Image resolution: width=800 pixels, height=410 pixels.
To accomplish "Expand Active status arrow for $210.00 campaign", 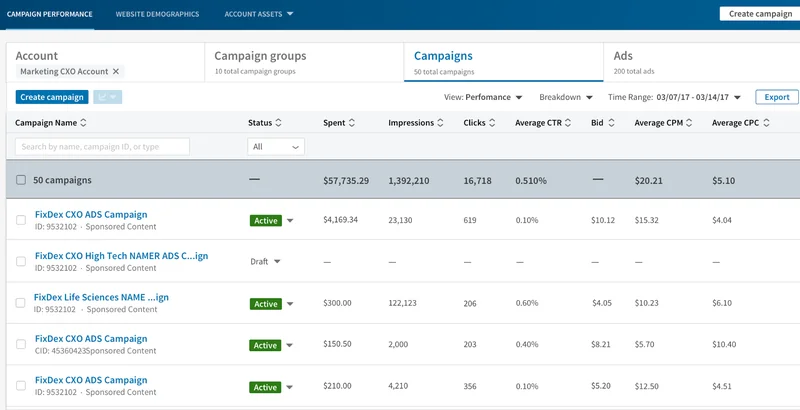I will [x=290, y=388].
